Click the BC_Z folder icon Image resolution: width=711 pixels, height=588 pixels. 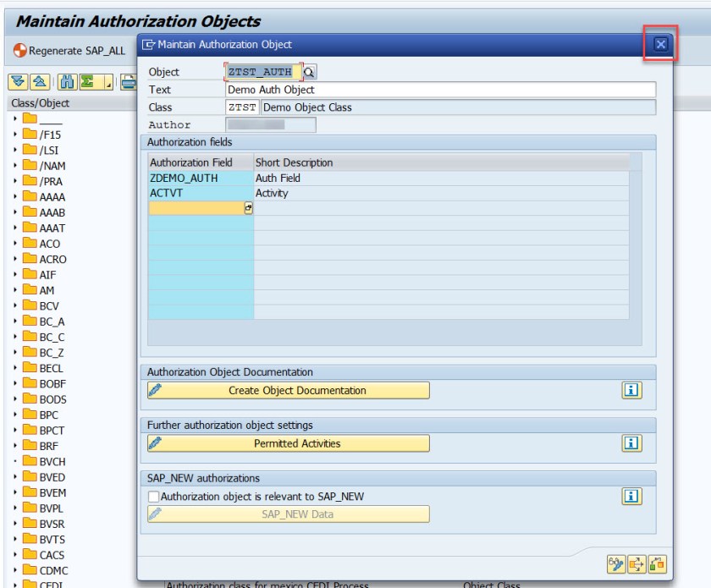[x=30, y=351]
